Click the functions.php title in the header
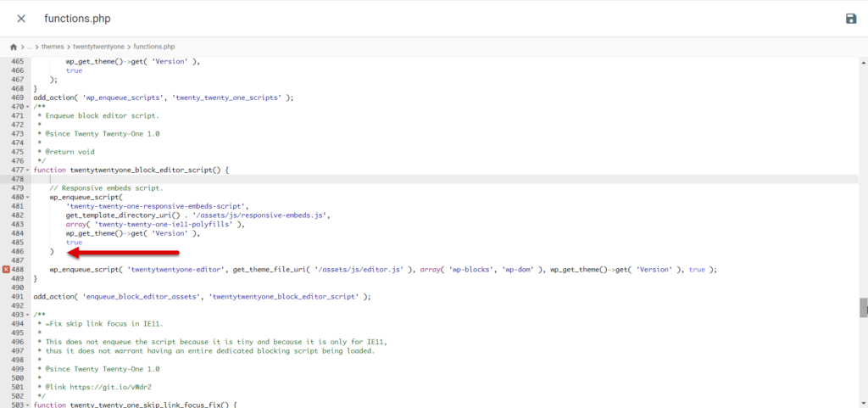This screenshot has height=408, width=868. [x=77, y=19]
